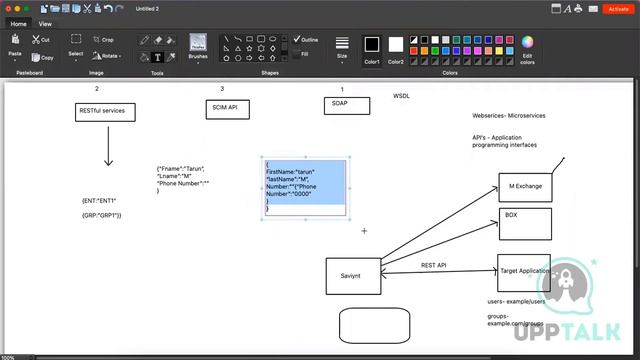
Task: Pick the orange palette color
Action: [424, 51]
